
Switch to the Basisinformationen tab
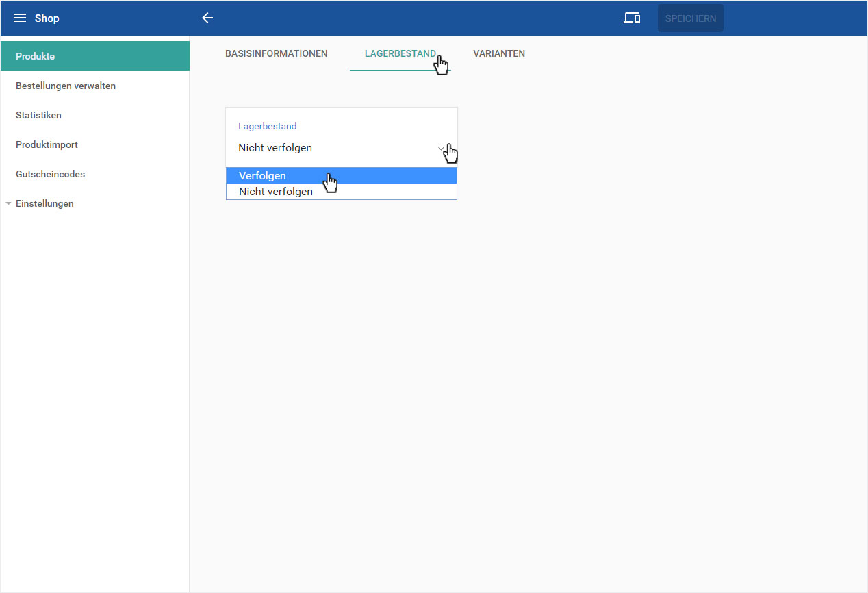[277, 53]
